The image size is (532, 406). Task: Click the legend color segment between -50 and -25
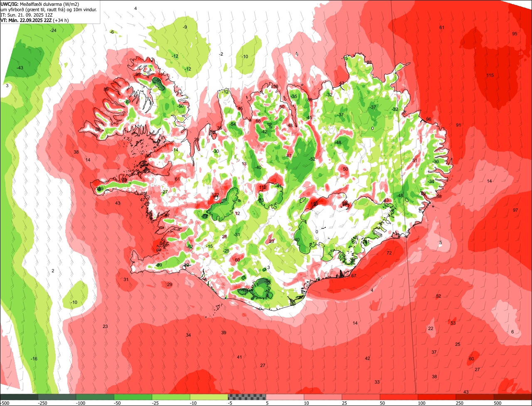tap(133, 397)
